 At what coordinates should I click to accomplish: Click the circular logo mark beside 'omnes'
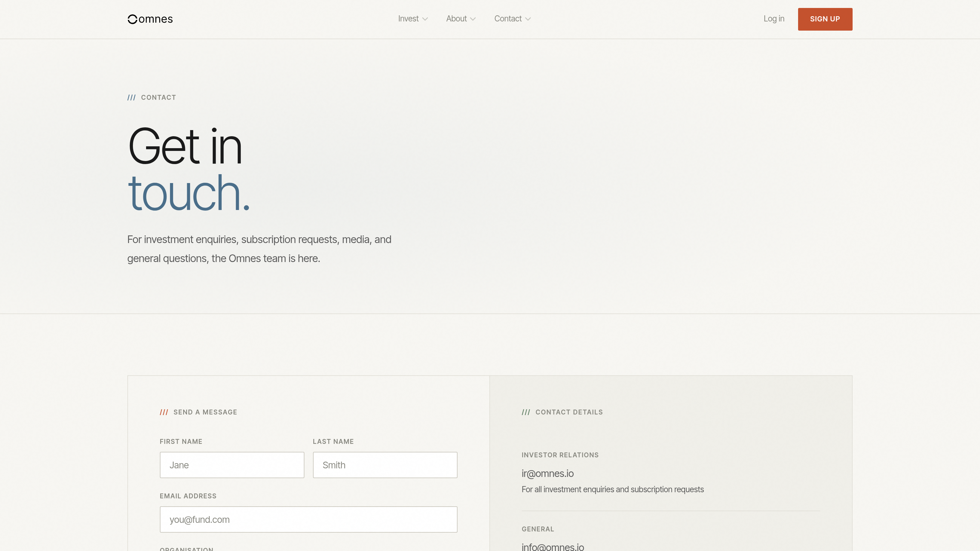coord(132,19)
